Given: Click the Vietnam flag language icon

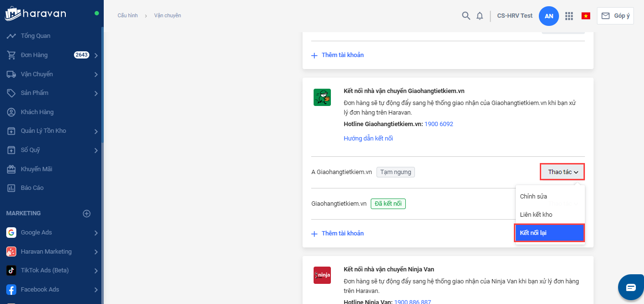Looking at the screenshot, I should [x=586, y=16].
